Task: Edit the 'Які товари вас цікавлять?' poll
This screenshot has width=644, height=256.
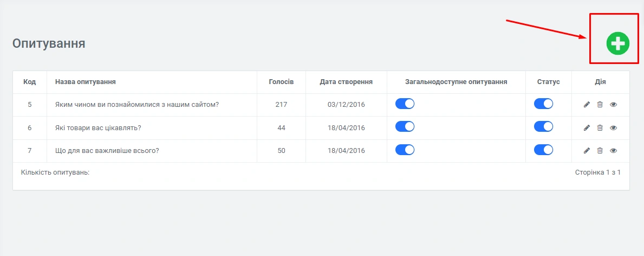Action: [587, 128]
